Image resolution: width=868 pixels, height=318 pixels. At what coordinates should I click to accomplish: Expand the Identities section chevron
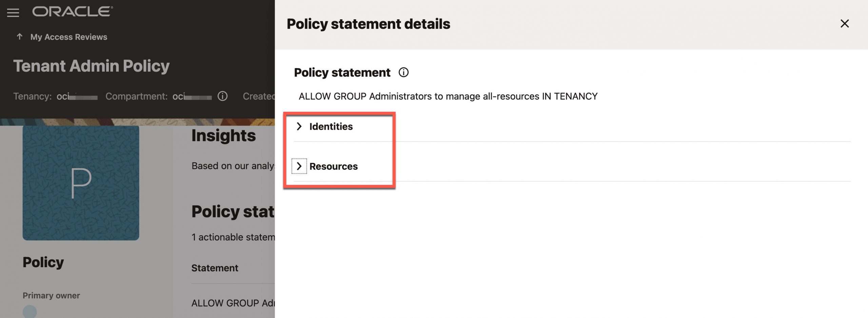tap(299, 126)
